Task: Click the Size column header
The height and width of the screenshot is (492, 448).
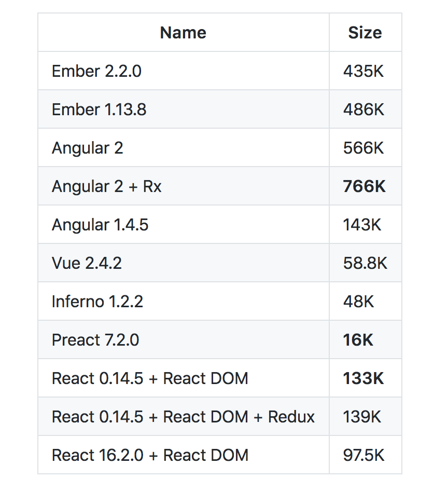Action: (x=365, y=33)
